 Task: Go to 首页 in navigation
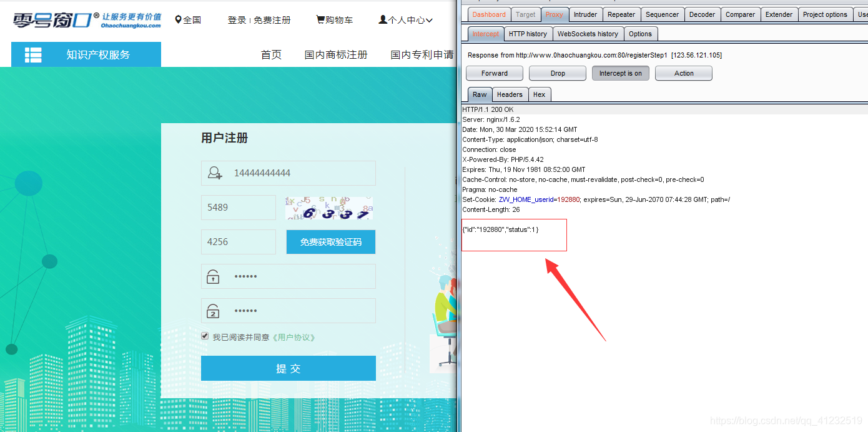point(271,55)
